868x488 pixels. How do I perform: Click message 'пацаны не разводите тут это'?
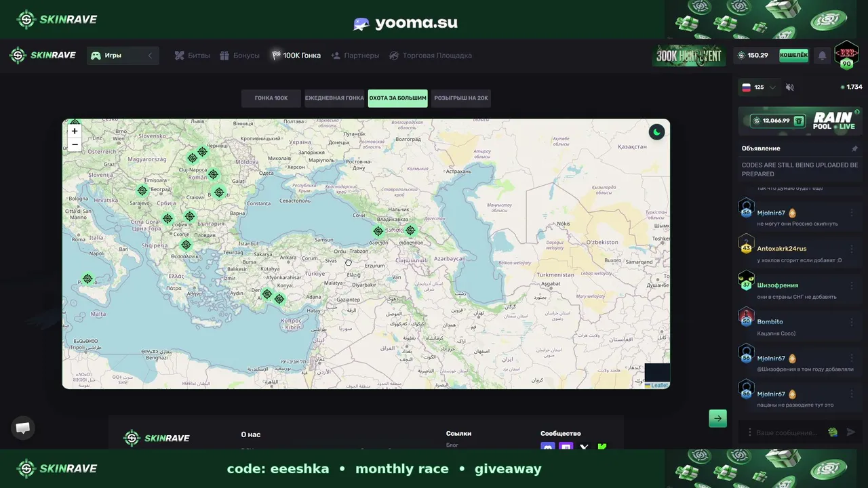795,405
